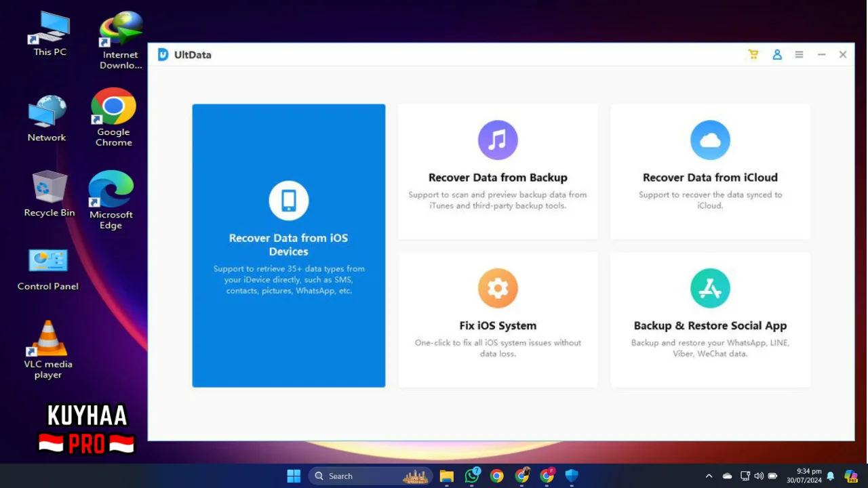Click the orange gear Fix iOS icon
The height and width of the screenshot is (488, 868).
click(x=498, y=288)
